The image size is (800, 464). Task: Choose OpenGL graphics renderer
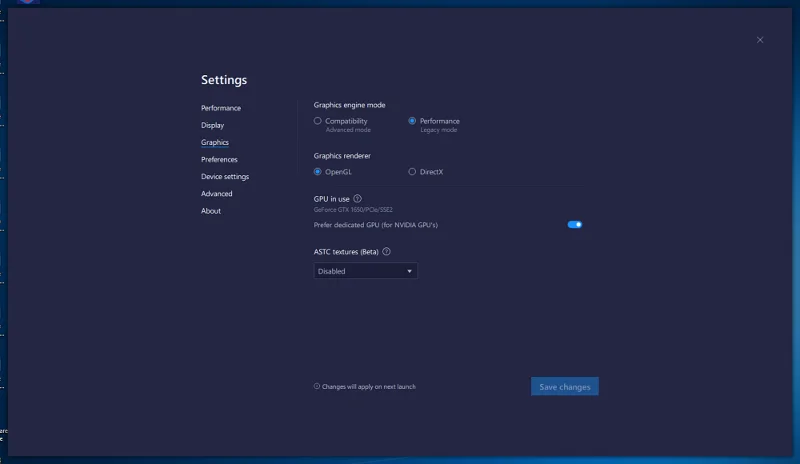[317, 172]
